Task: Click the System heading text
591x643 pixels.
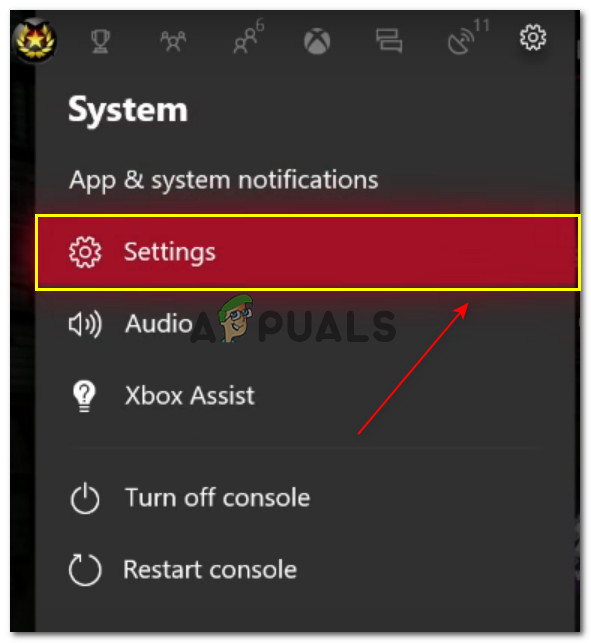Action: click(128, 110)
